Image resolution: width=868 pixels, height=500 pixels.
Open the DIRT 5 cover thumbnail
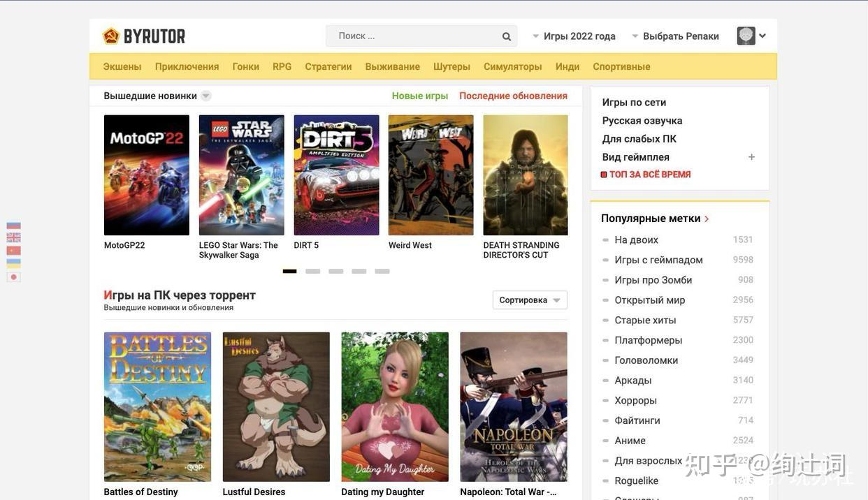coord(337,175)
